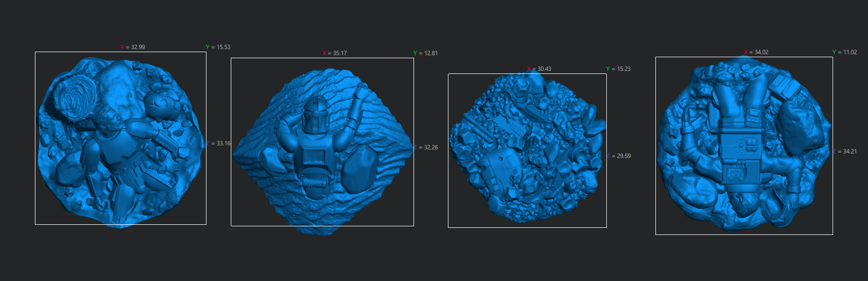Viewport: 868px width, 281px height.
Task: Click the X = 32.99 dimension label
Action: (133, 47)
